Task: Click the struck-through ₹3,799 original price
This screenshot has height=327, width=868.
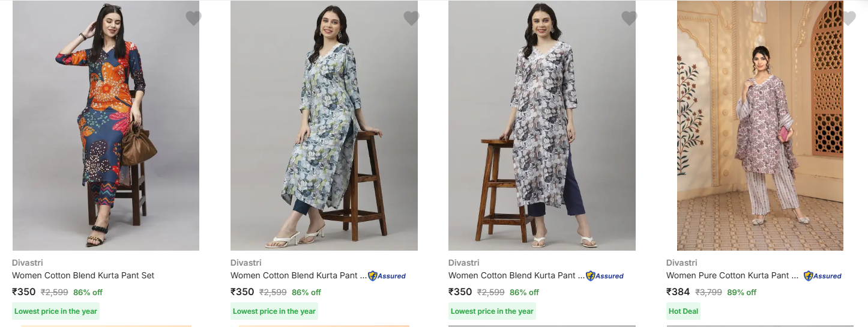Action: pos(708,293)
